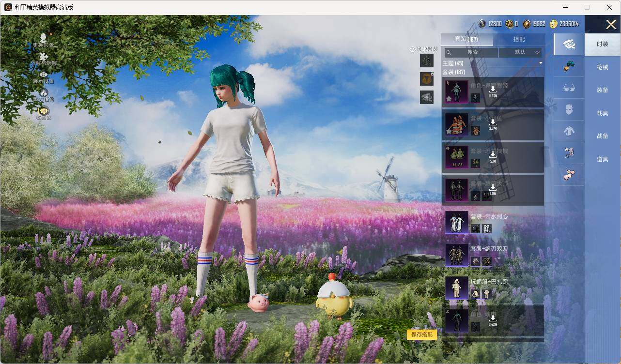Viewport: 621px width, 364px height.
Task: Open the 时装 fashion tab
Action: (x=603, y=44)
